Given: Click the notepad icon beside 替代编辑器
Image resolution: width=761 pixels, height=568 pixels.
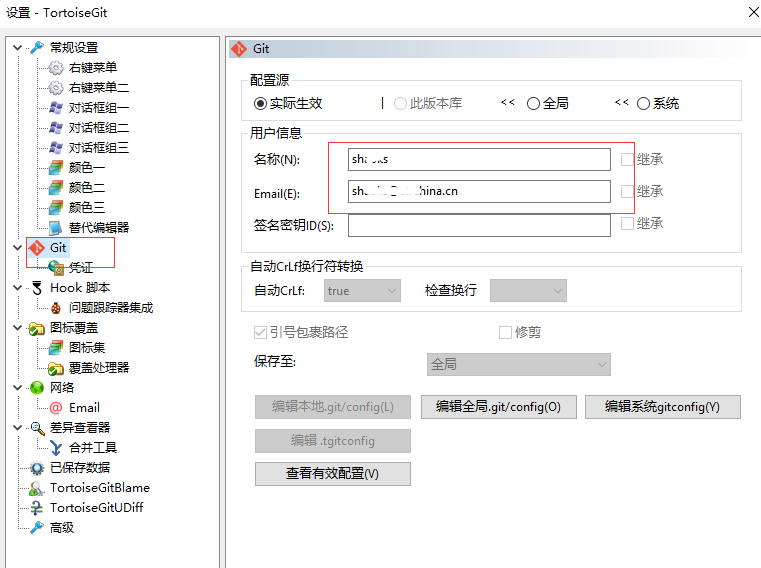Looking at the screenshot, I should (x=56, y=227).
